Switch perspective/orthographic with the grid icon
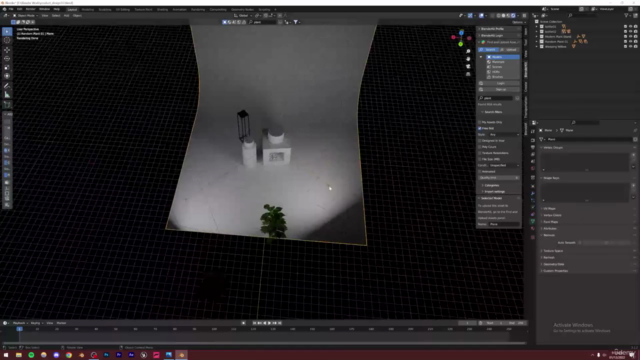640x360 pixels. 468,74
